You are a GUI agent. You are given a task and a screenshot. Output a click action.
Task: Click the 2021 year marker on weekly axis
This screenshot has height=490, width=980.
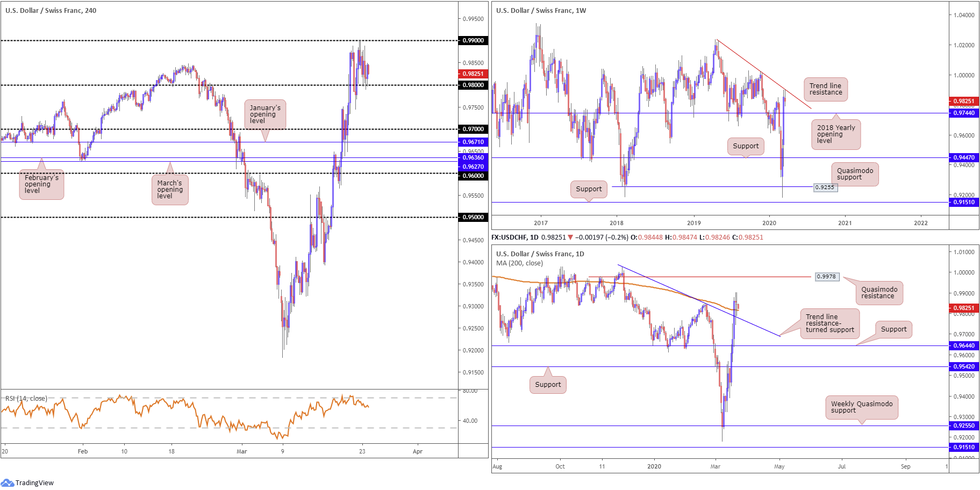845,223
